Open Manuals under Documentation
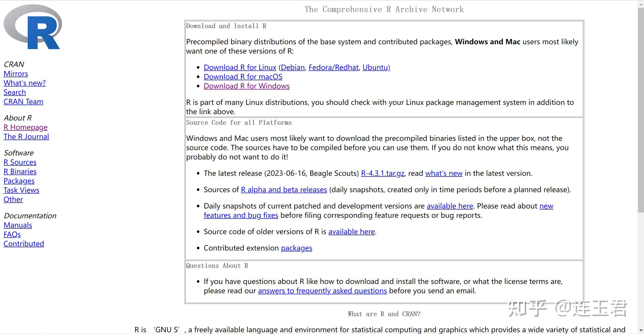Viewport: 644px width, 334px height. click(18, 225)
